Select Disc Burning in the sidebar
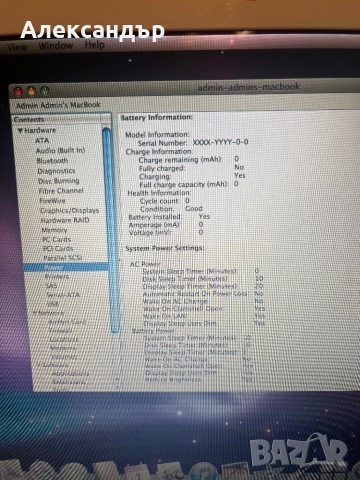 coord(59,181)
